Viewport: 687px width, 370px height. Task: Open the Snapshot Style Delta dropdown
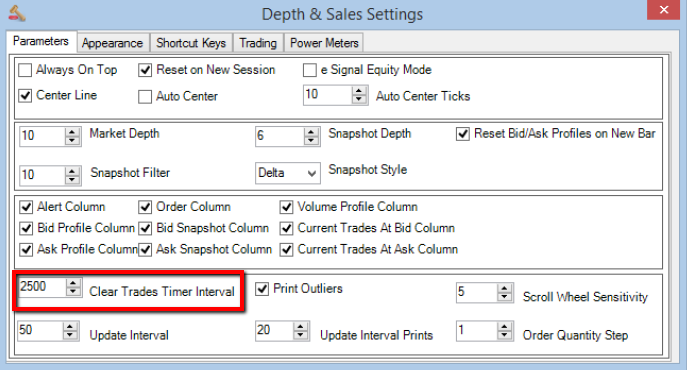click(x=287, y=173)
